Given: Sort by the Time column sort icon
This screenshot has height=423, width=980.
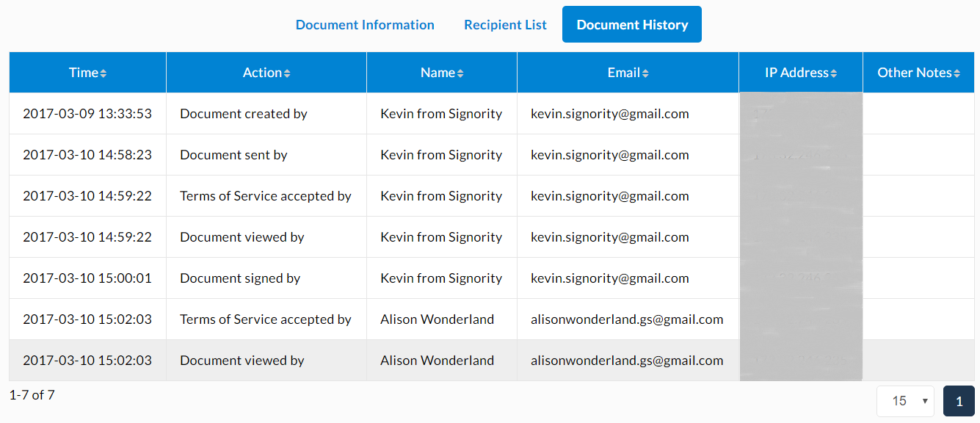Looking at the screenshot, I should 104,73.
